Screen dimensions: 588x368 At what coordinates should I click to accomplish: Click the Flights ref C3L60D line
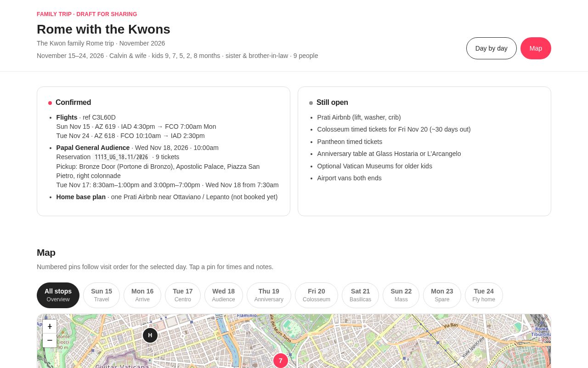click(x=86, y=117)
